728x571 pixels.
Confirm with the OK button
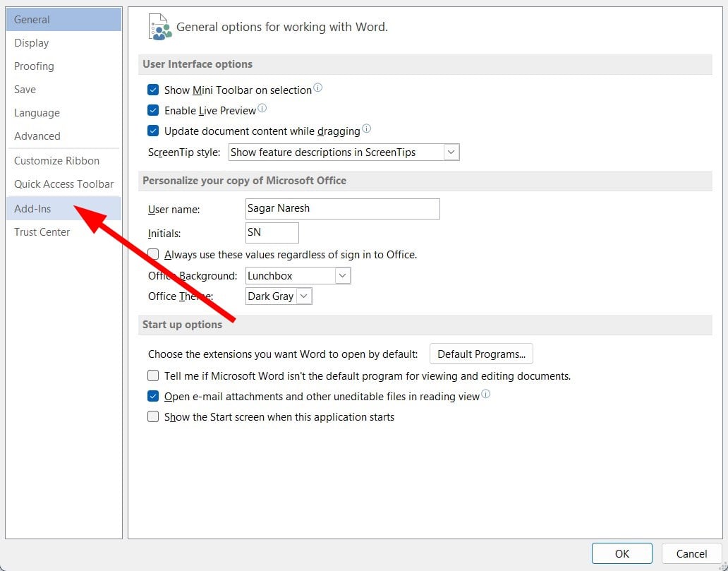[x=621, y=554]
